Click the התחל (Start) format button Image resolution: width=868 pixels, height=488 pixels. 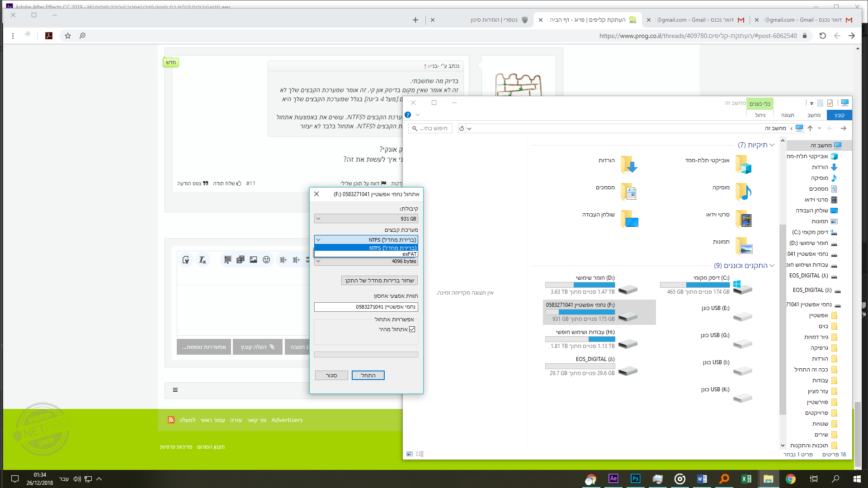(x=368, y=375)
